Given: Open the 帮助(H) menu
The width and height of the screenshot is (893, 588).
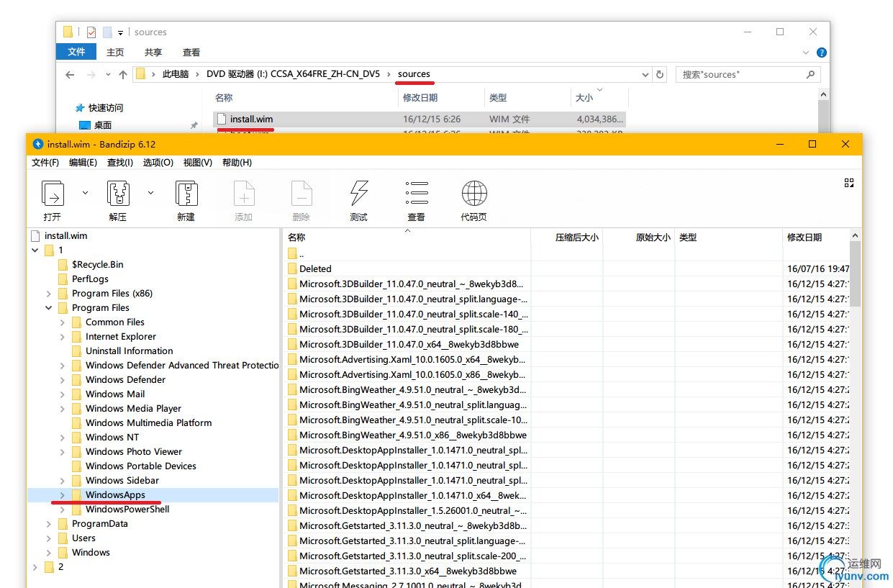Looking at the screenshot, I should tap(237, 163).
